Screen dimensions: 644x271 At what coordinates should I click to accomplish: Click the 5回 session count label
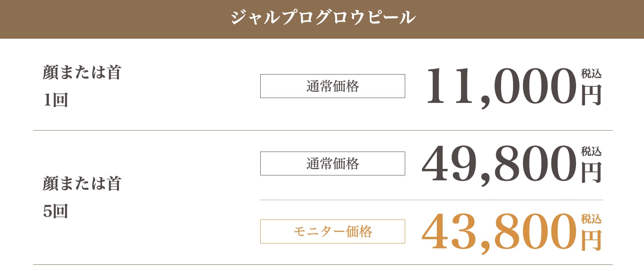tap(55, 211)
